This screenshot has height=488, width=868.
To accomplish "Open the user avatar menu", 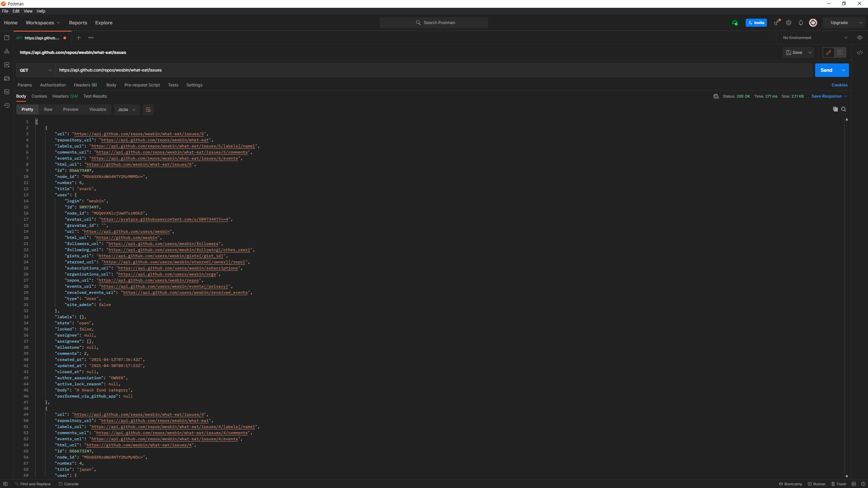I will 813,23.
